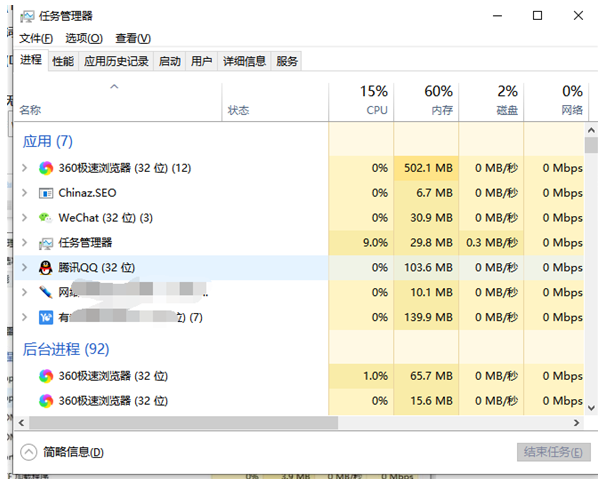Screen dimensions: 608x483
Task: Open the 查看 menu
Action: 132,38
